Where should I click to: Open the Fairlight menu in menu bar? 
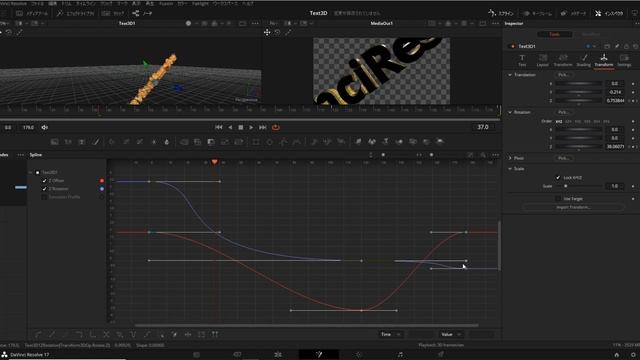[x=200, y=3]
